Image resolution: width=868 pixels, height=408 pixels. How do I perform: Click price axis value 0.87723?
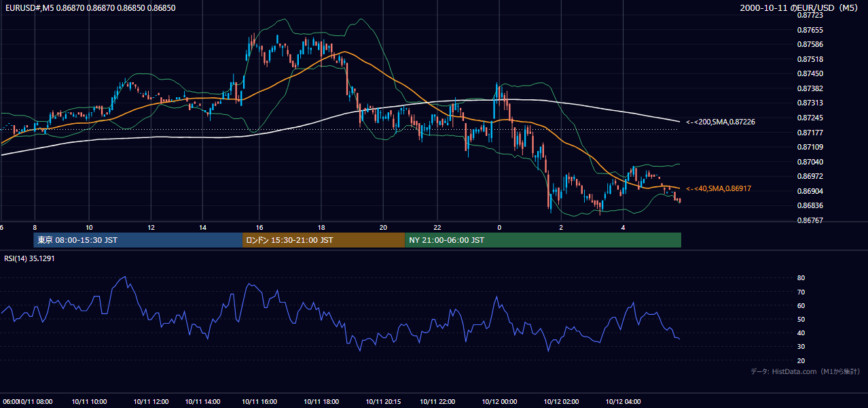tap(810, 15)
